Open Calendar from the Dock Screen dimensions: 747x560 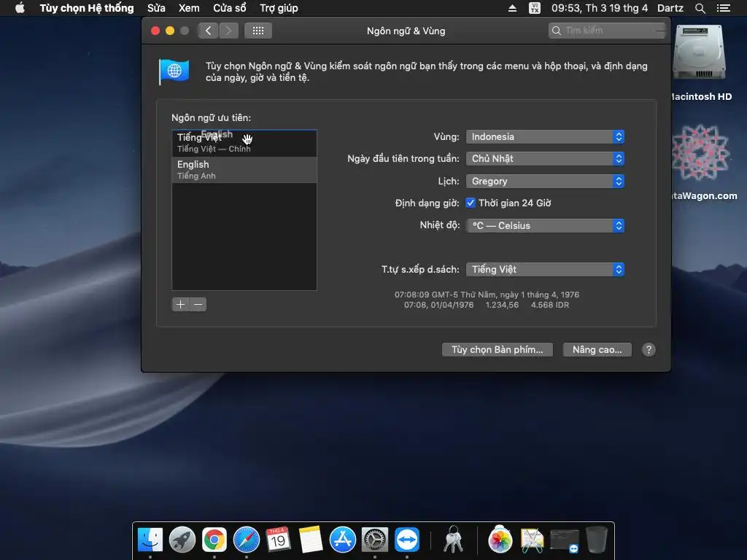point(278,540)
